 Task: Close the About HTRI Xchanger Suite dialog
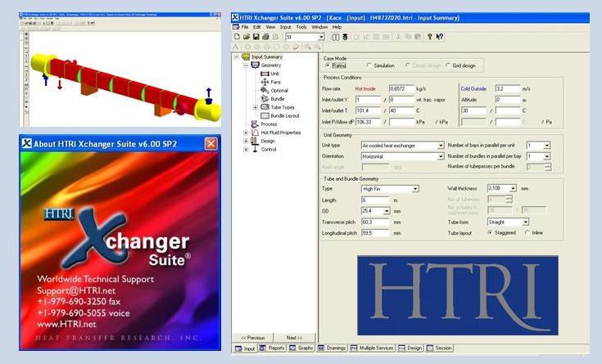pyautogui.click(x=210, y=144)
